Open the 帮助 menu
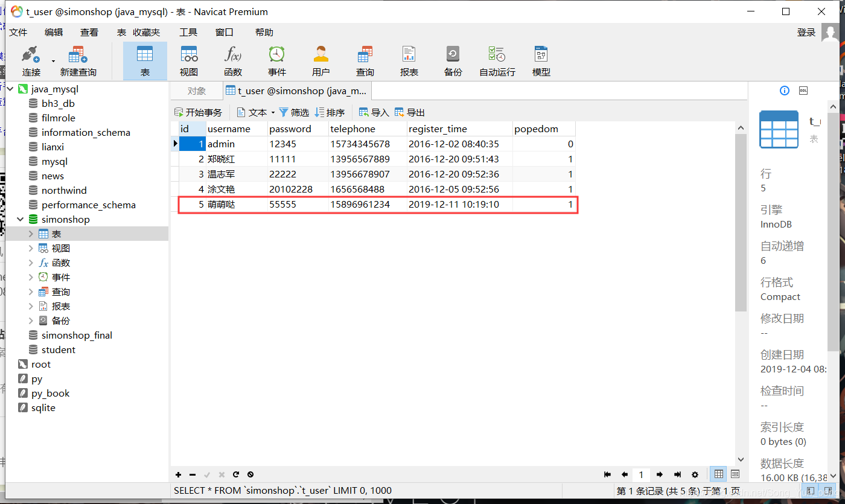 pos(264,33)
